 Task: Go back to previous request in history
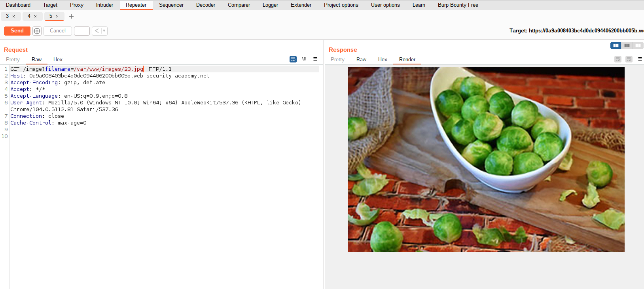97,31
